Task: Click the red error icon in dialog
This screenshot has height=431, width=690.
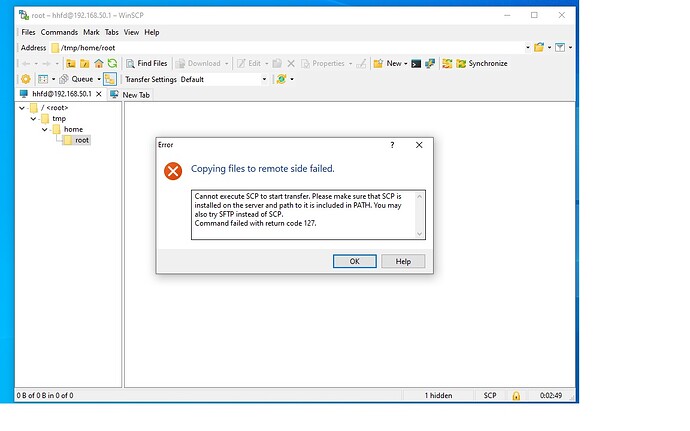Action: (x=173, y=171)
